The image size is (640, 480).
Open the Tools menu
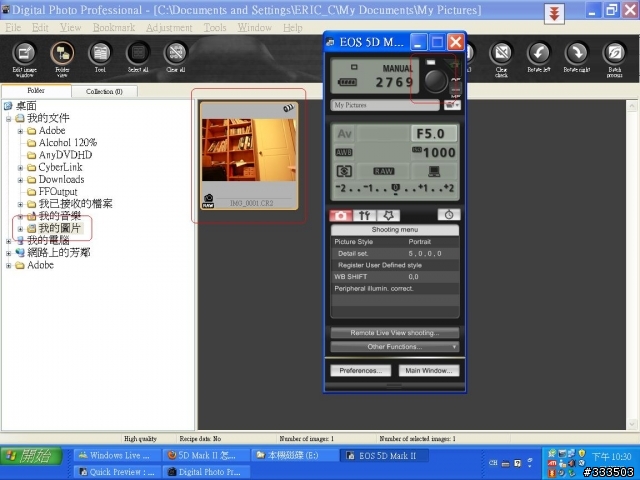215,27
